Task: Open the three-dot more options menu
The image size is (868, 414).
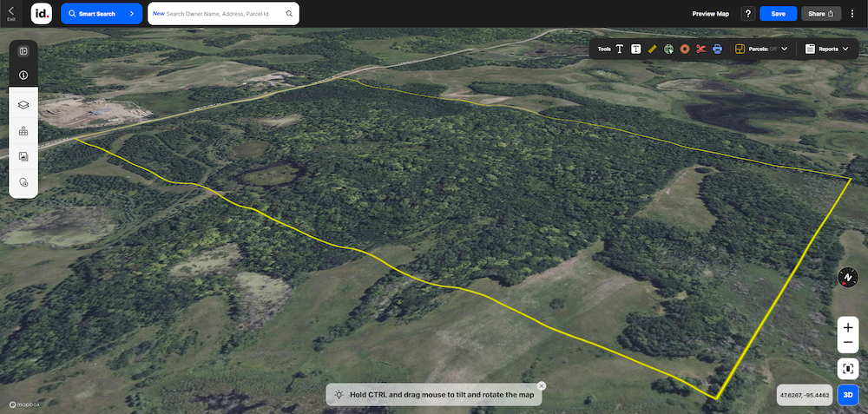Action: tap(852, 14)
